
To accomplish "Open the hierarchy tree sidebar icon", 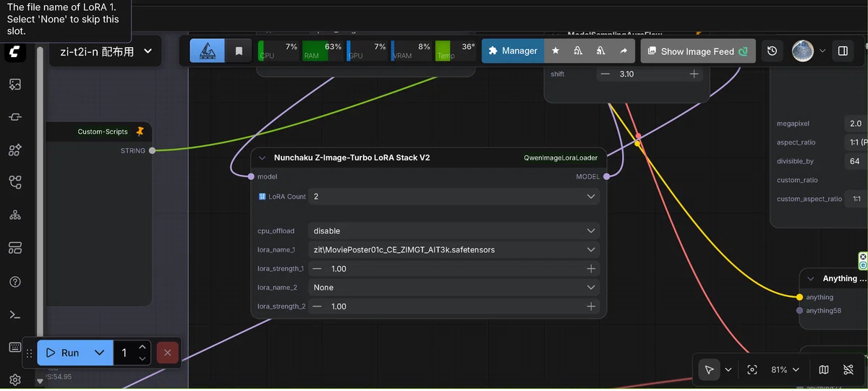I will point(14,215).
